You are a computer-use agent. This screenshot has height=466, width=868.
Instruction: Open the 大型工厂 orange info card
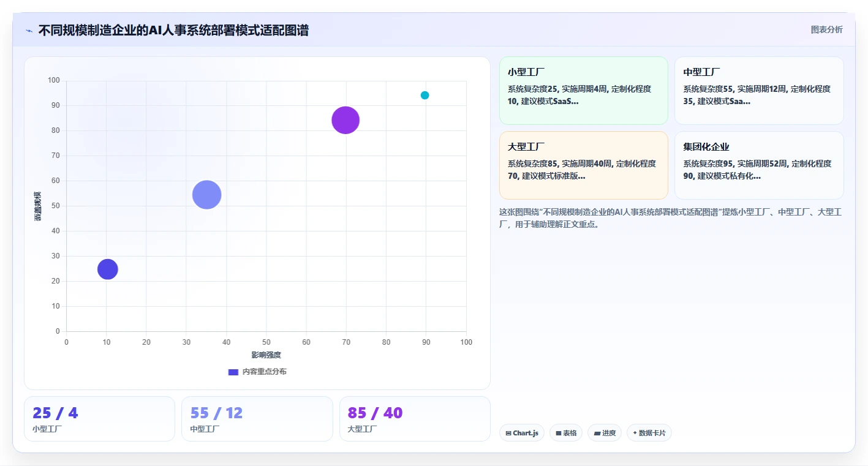click(x=583, y=165)
